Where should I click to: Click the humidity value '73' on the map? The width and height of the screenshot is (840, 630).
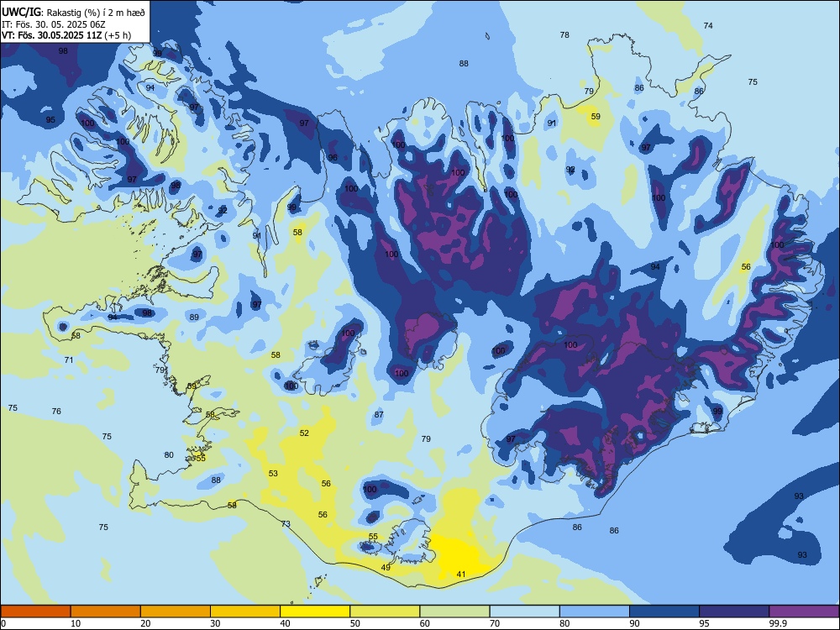click(x=286, y=523)
